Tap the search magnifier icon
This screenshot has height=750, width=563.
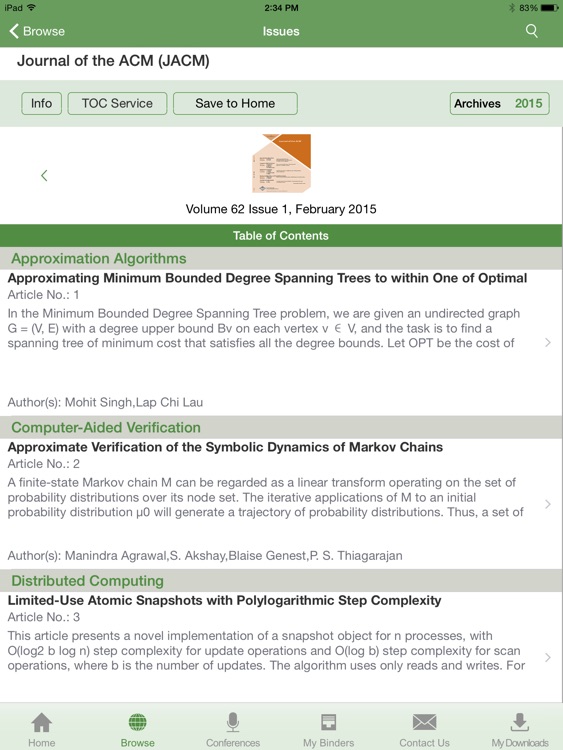pyautogui.click(x=531, y=31)
